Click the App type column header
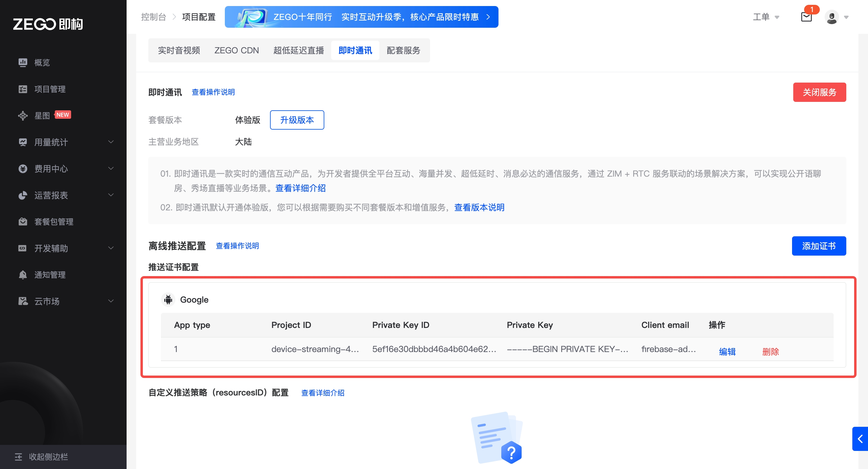Viewport: 868px width, 469px height. (x=192, y=325)
